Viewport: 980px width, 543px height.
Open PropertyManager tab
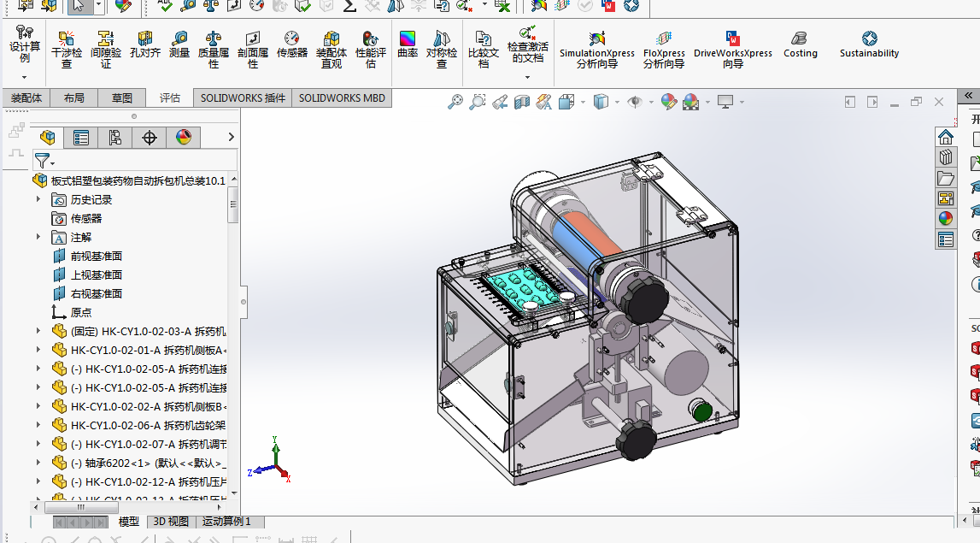tap(81, 138)
